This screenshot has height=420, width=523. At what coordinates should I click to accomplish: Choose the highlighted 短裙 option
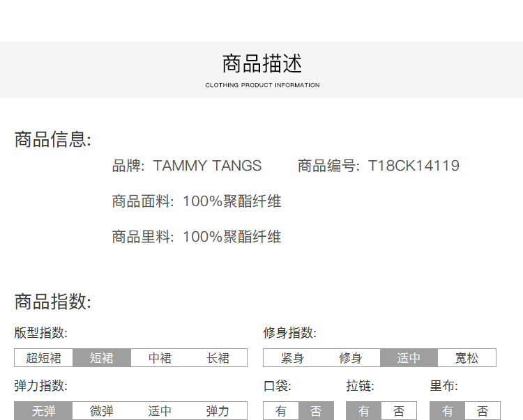[x=101, y=358]
